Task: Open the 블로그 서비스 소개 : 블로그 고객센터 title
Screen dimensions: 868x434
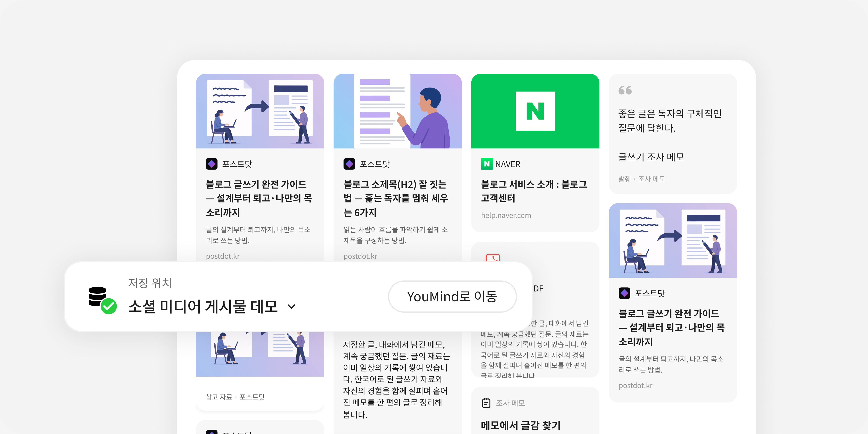Action: (x=534, y=191)
